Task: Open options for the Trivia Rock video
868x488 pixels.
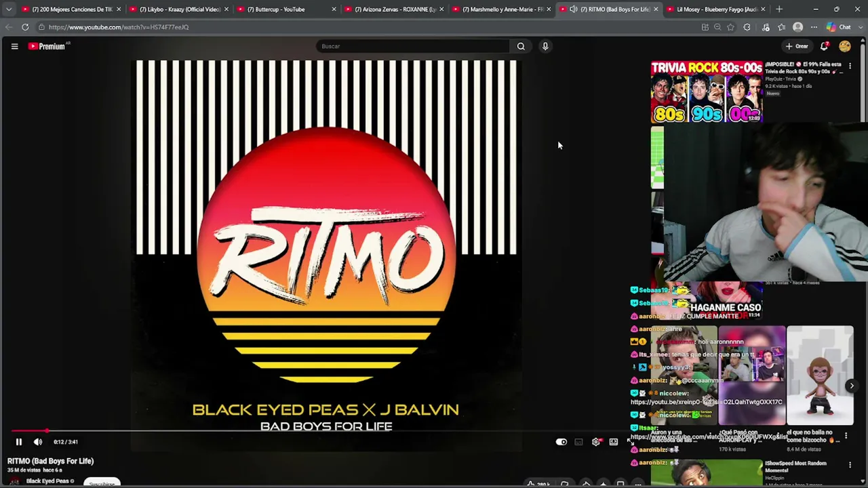Action: (x=850, y=66)
